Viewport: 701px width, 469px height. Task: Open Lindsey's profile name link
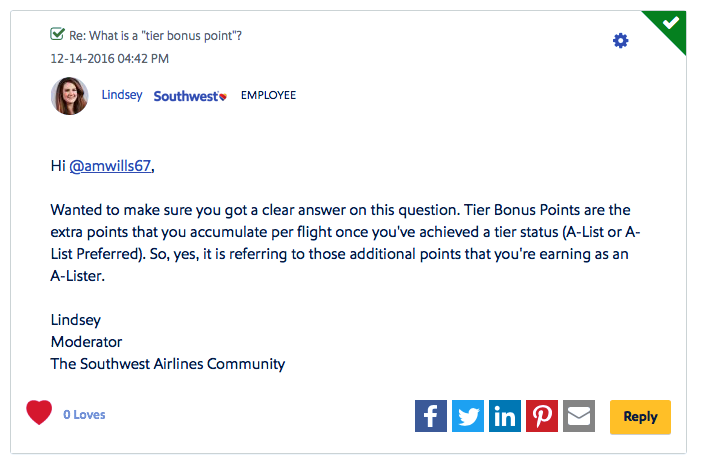coord(122,96)
